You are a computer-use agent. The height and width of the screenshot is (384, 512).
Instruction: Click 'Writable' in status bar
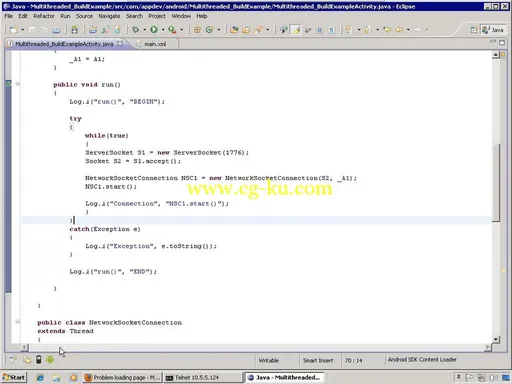click(x=269, y=360)
